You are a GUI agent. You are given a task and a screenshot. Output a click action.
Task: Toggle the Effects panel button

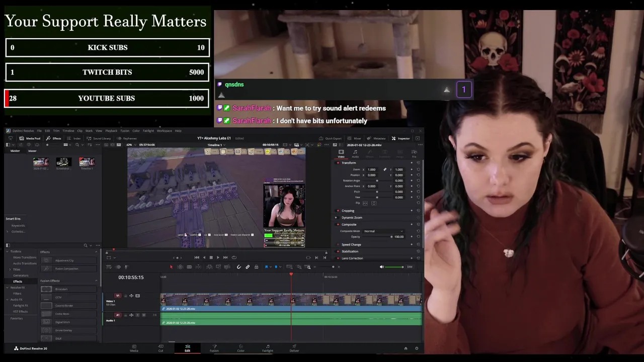tap(53, 138)
